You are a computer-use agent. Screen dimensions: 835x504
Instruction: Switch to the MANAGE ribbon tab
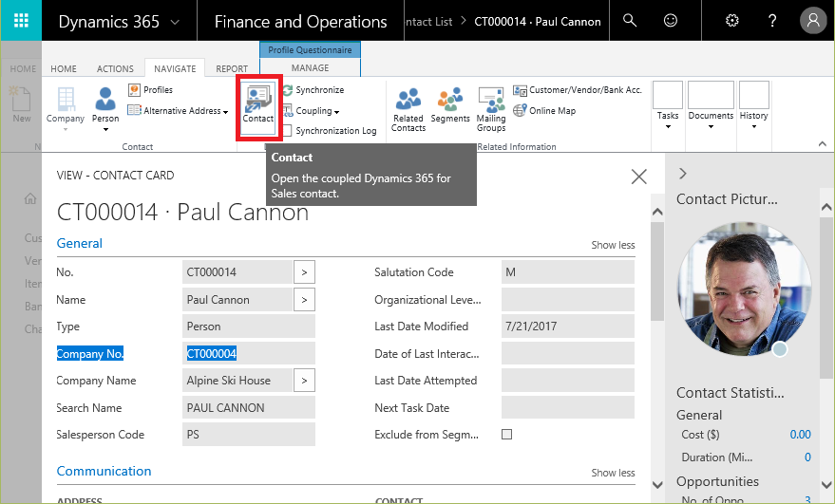310,68
